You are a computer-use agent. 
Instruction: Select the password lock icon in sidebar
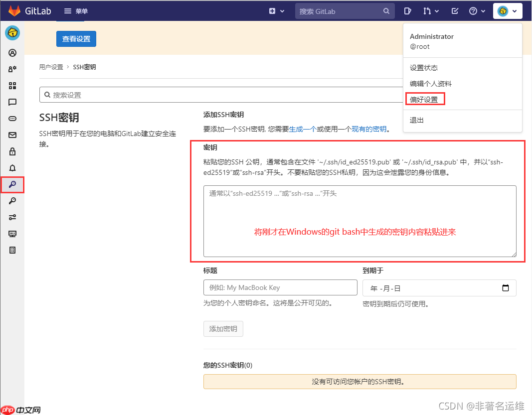pos(12,151)
